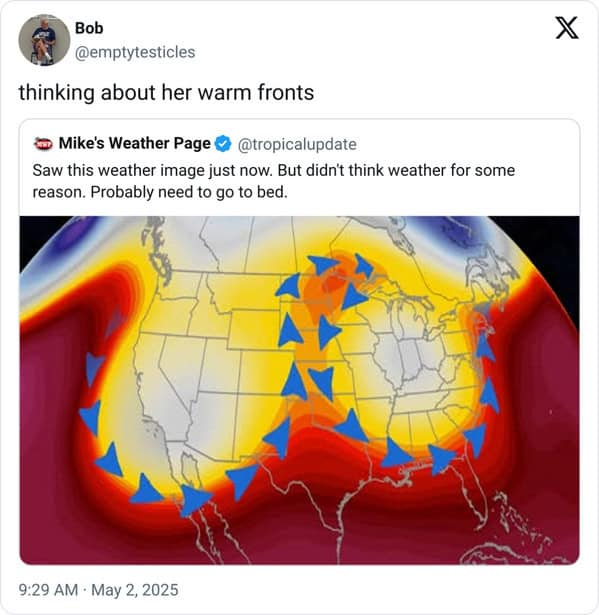Open the @emptytesticles handle link
This screenshot has width=599, height=615.
[x=135, y=52]
